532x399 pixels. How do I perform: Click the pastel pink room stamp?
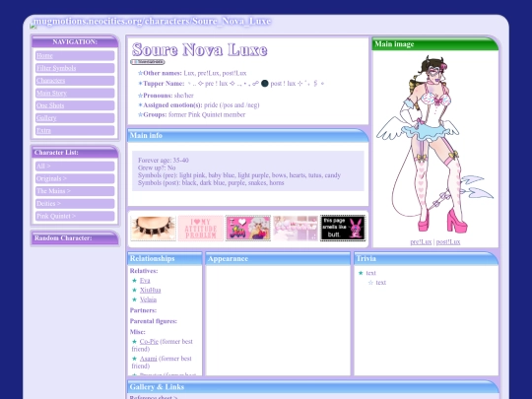pyautogui.click(x=296, y=228)
